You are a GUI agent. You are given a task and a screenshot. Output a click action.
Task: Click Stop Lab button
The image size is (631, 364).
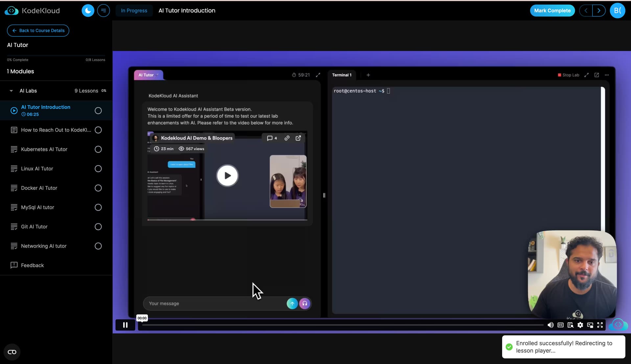pos(568,75)
